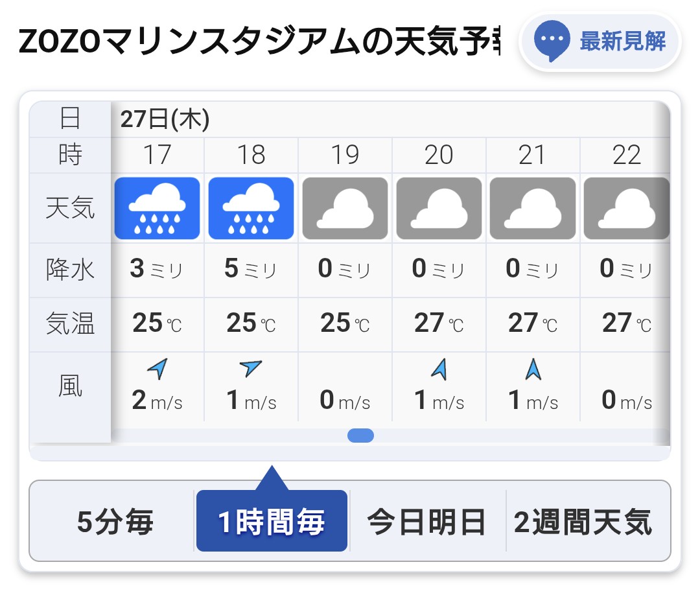Image resolution: width=700 pixels, height=606 pixels.
Task: Click the horizontal scrollbar thumb
Action: point(361,436)
